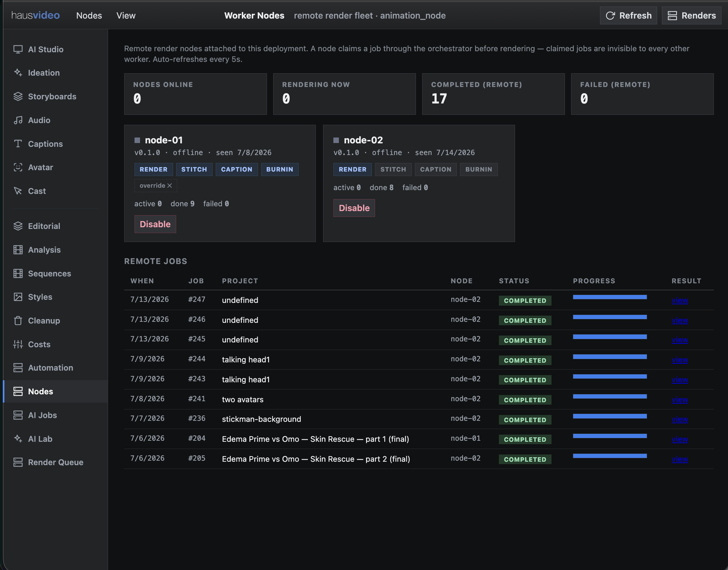Click project 'two avatars'
728x570 pixels.
pyautogui.click(x=243, y=399)
